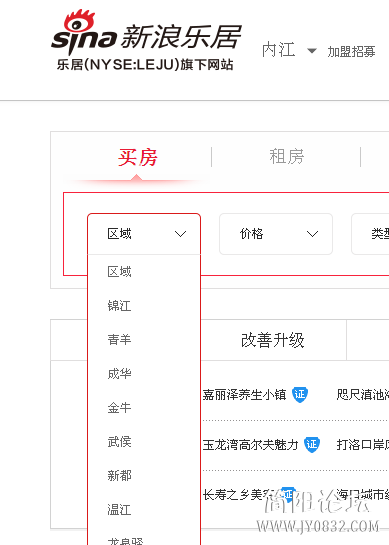
Task: Select 温江 from the district list
Action: (x=120, y=510)
